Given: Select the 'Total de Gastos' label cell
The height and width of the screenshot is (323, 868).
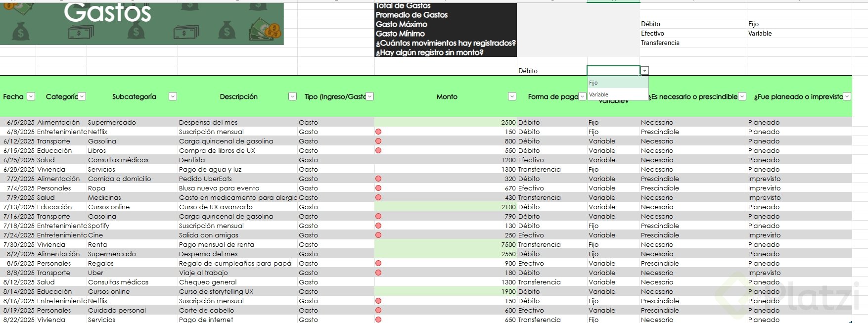Looking at the screenshot, I should [x=446, y=6].
